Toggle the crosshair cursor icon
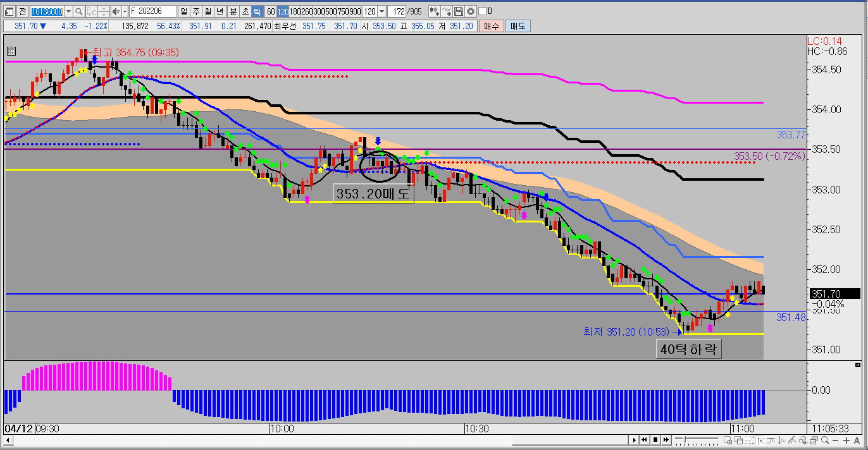868x450 pixels. [760, 440]
